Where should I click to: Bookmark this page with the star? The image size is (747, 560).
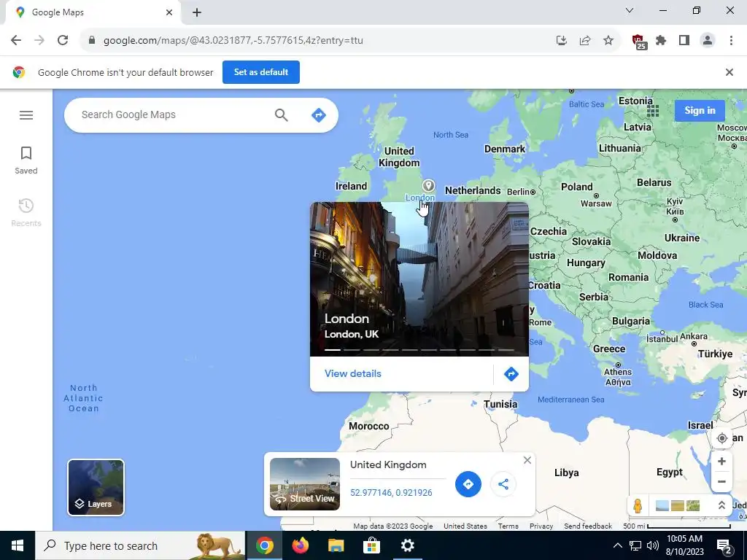[x=608, y=41]
